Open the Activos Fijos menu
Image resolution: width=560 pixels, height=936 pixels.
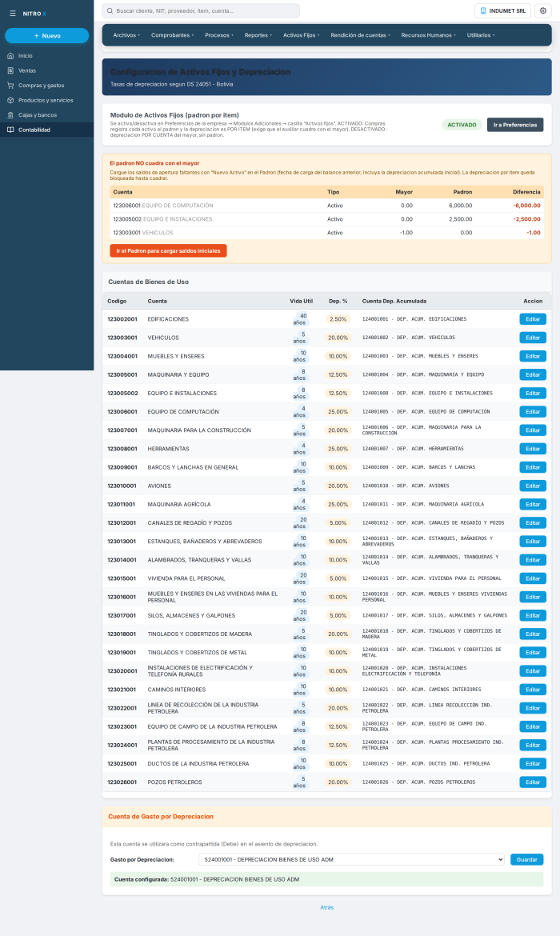[x=301, y=35]
